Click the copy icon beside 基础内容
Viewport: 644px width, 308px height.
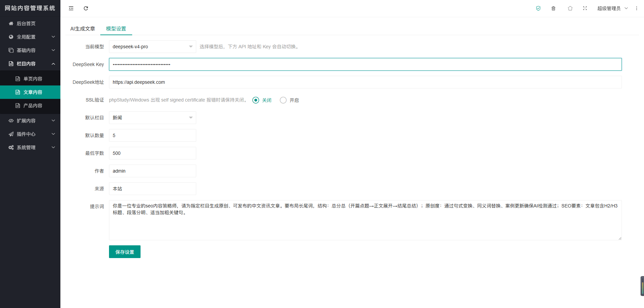click(11, 50)
